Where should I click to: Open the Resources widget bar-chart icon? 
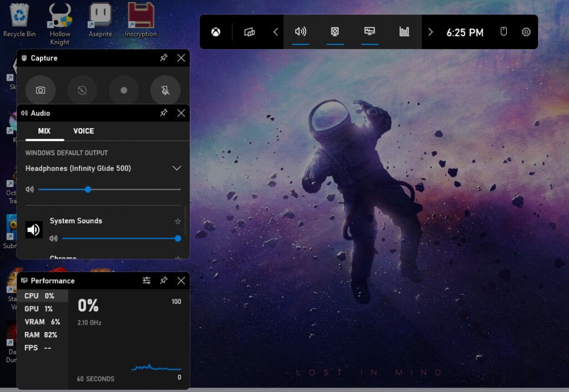point(404,32)
